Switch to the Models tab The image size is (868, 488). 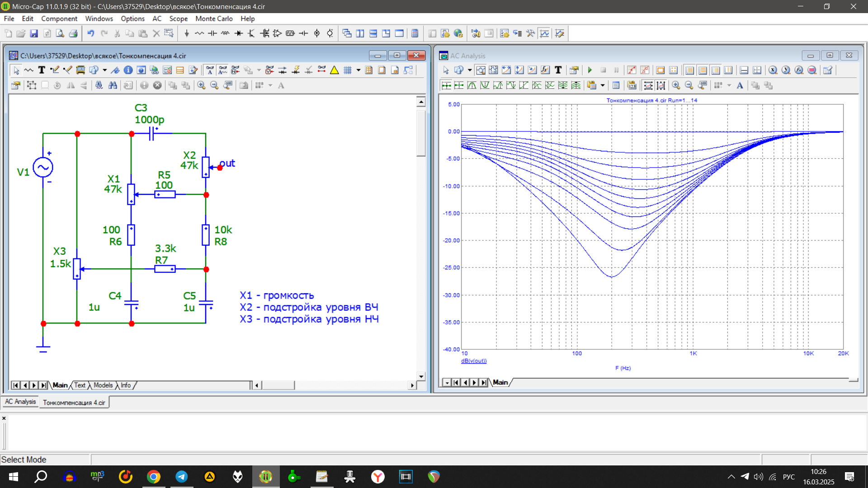click(x=103, y=385)
